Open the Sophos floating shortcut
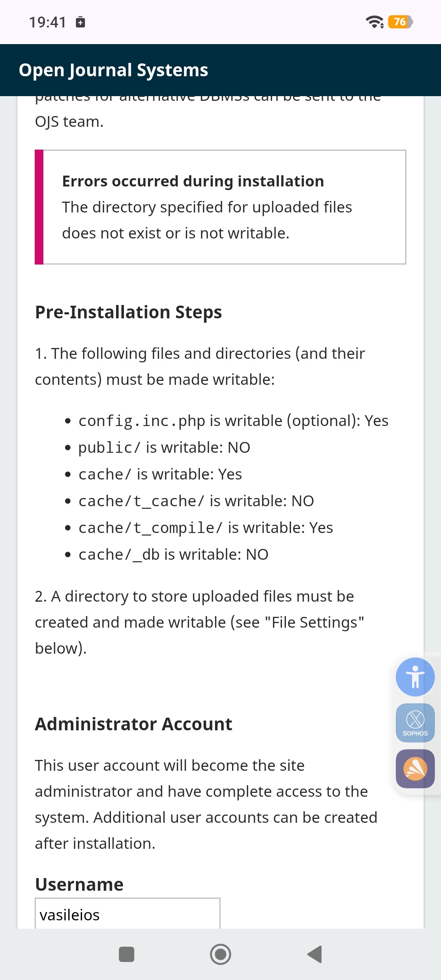The width and height of the screenshot is (441, 980). click(x=415, y=722)
